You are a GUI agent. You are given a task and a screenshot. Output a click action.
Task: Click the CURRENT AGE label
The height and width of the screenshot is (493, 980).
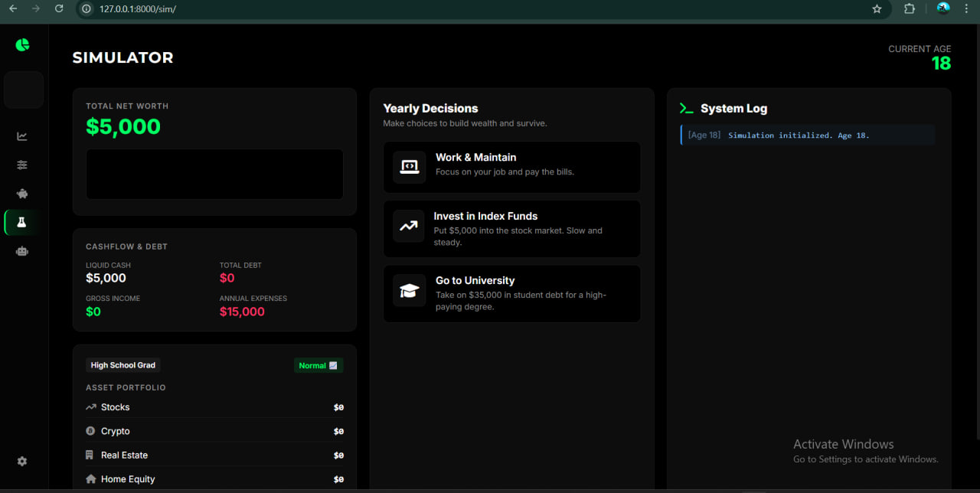920,49
